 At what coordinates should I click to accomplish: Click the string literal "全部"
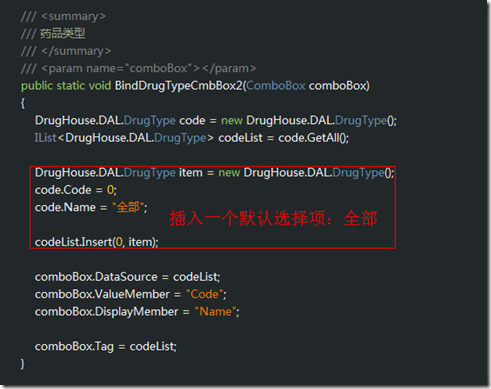click(x=128, y=207)
